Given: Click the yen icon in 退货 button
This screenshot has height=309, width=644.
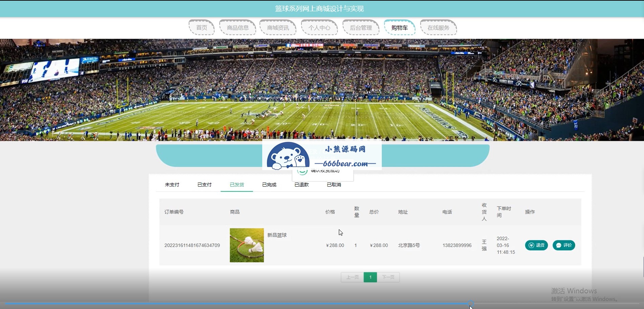Looking at the screenshot, I should click(x=531, y=245).
